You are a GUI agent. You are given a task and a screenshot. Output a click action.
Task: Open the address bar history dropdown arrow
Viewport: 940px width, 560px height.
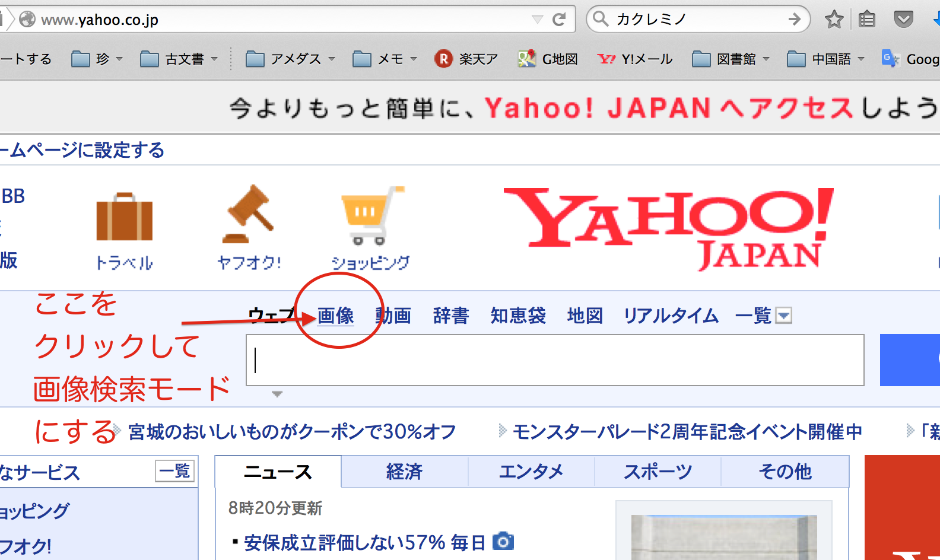538,20
